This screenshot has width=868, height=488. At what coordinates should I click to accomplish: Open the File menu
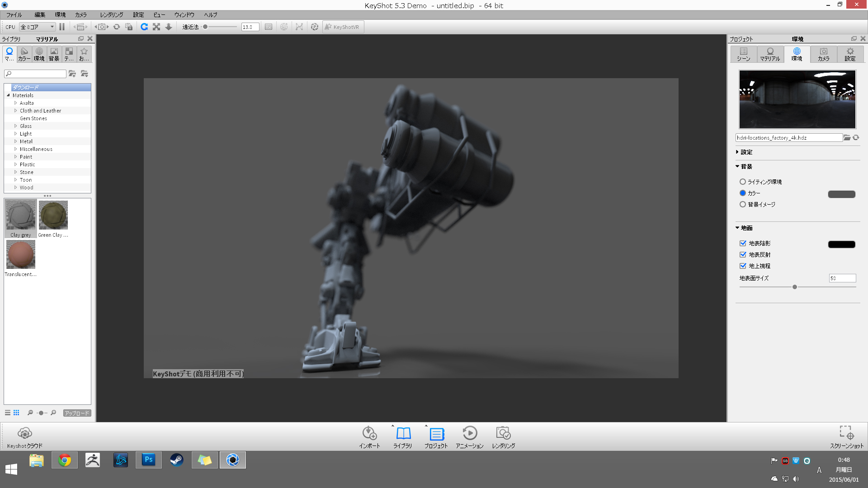pyautogui.click(x=14, y=15)
